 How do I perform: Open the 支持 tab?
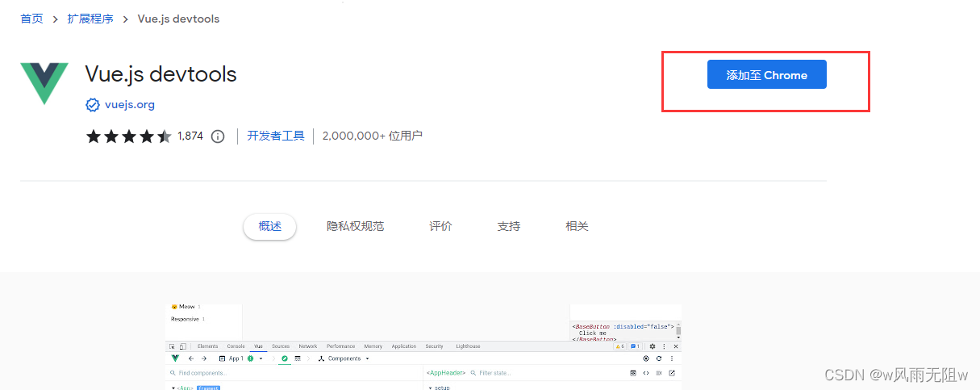(x=509, y=227)
